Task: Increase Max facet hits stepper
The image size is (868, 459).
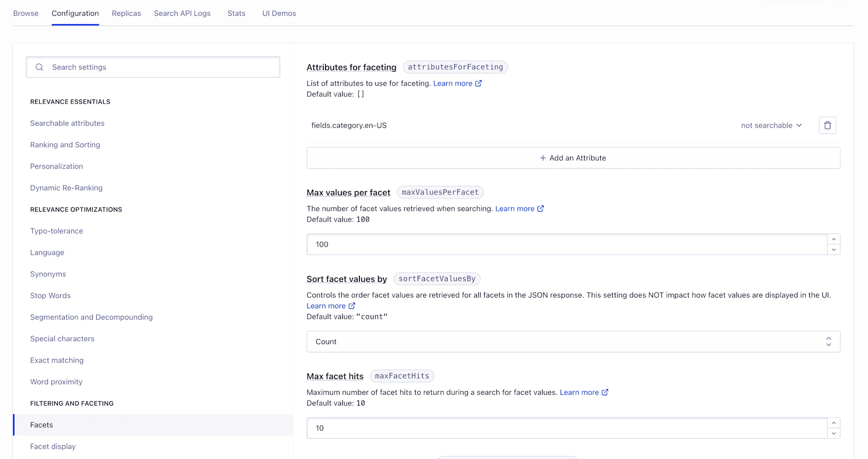Action: pos(834,423)
